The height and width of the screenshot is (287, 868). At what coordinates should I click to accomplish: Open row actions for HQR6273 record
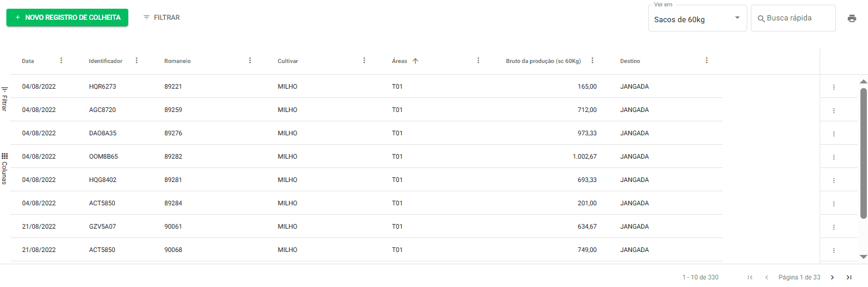pyautogui.click(x=834, y=87)
